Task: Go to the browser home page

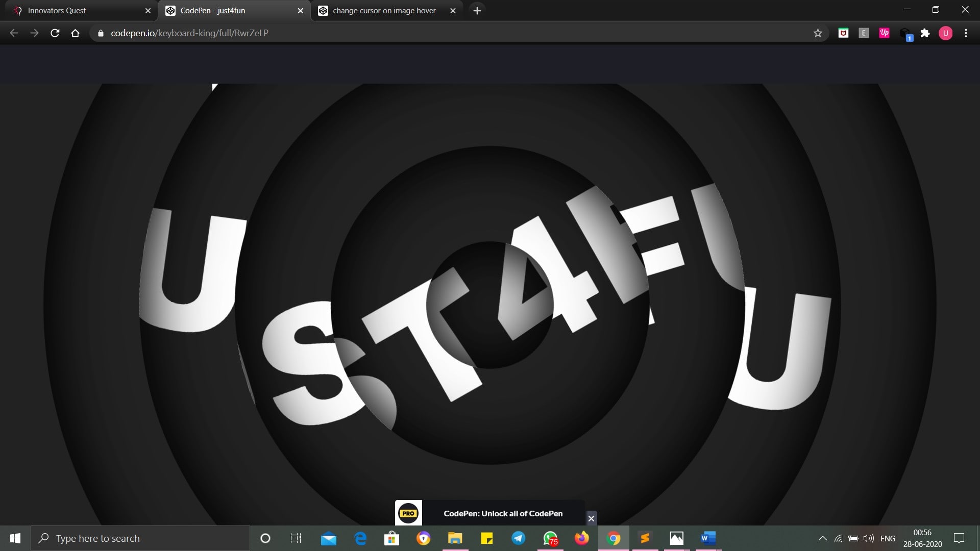Action: (75, 33)
